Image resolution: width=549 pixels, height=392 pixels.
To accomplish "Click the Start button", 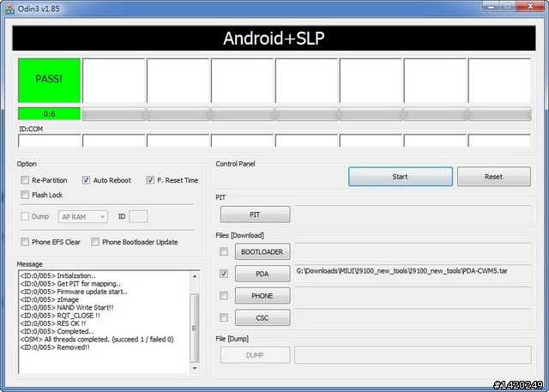I will 401,177.
